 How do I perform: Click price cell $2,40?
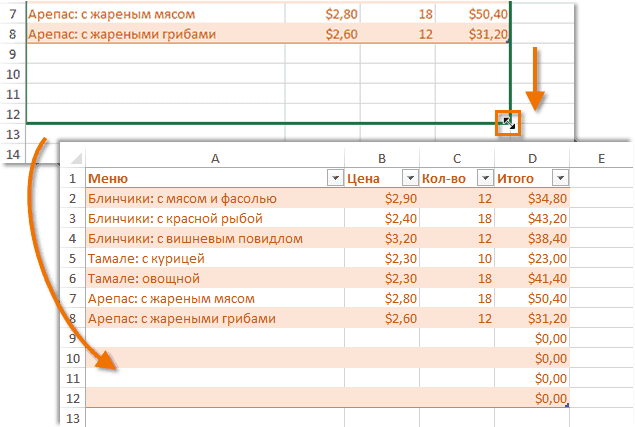click(382, 218)
